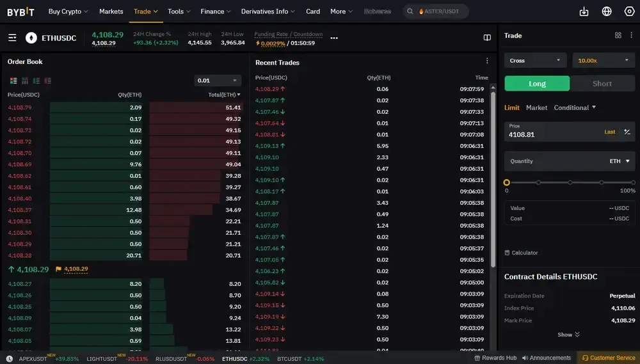Open the Calculator
The image size is (640, 364).
point(521,253)
